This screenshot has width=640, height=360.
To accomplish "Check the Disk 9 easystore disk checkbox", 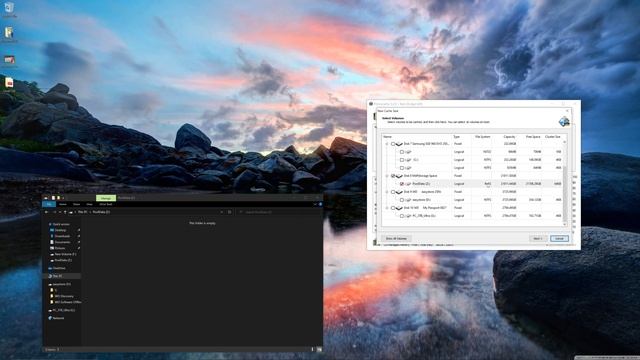I will tap(393, 192).
